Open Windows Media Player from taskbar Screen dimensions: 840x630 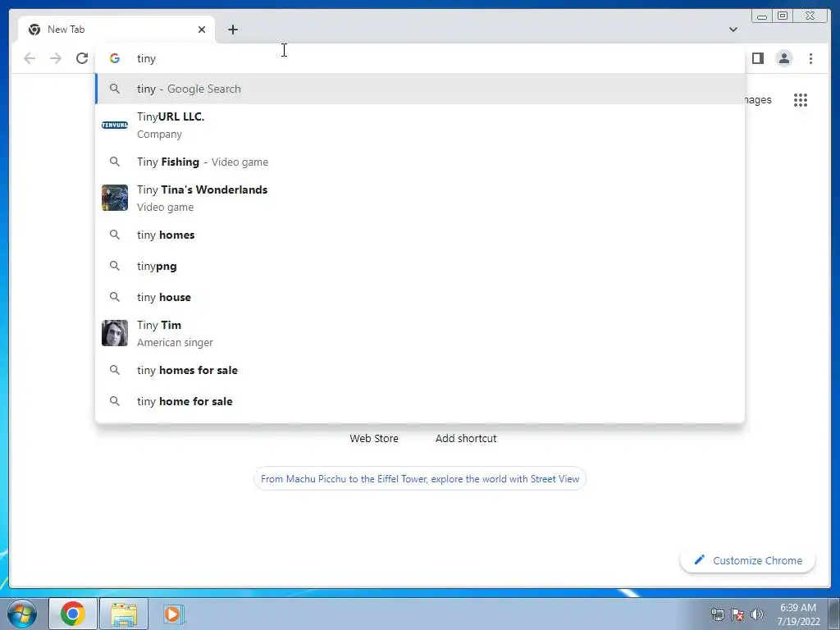(x=174, y=614)
